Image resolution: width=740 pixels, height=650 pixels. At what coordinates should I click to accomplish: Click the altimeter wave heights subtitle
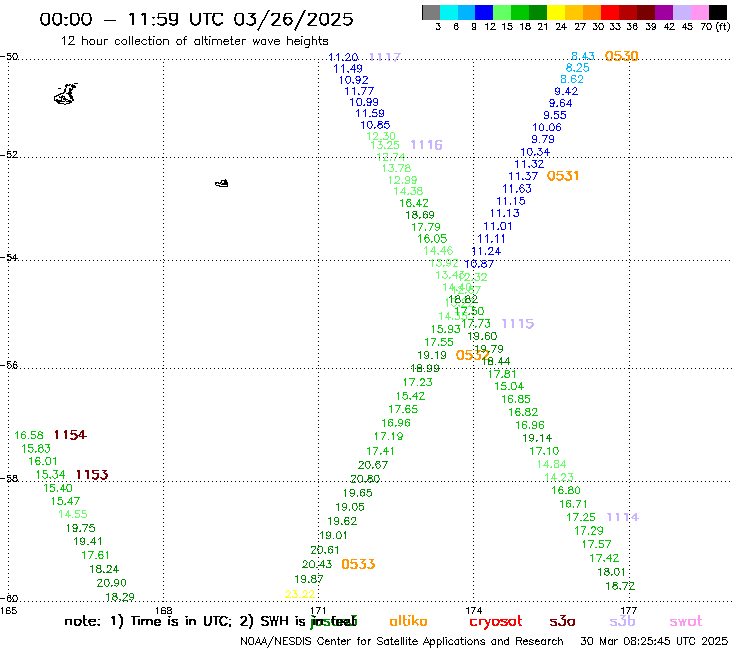point(194,41)
